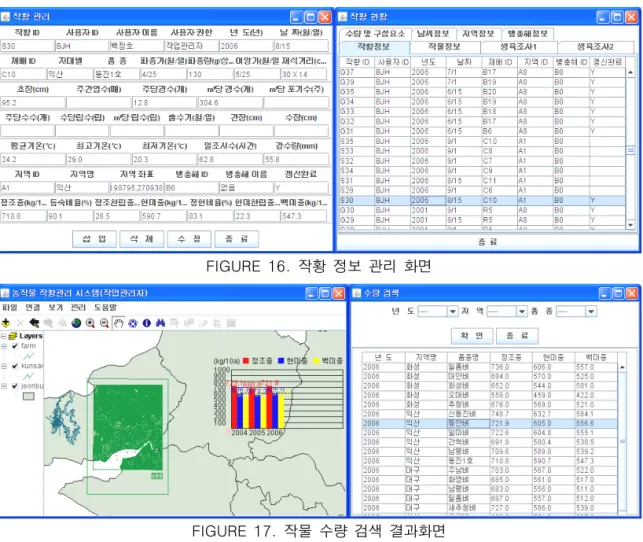643x542 pixels.
Task: Switch to the 생육조사2 tab
Action: tap(595, 47)
